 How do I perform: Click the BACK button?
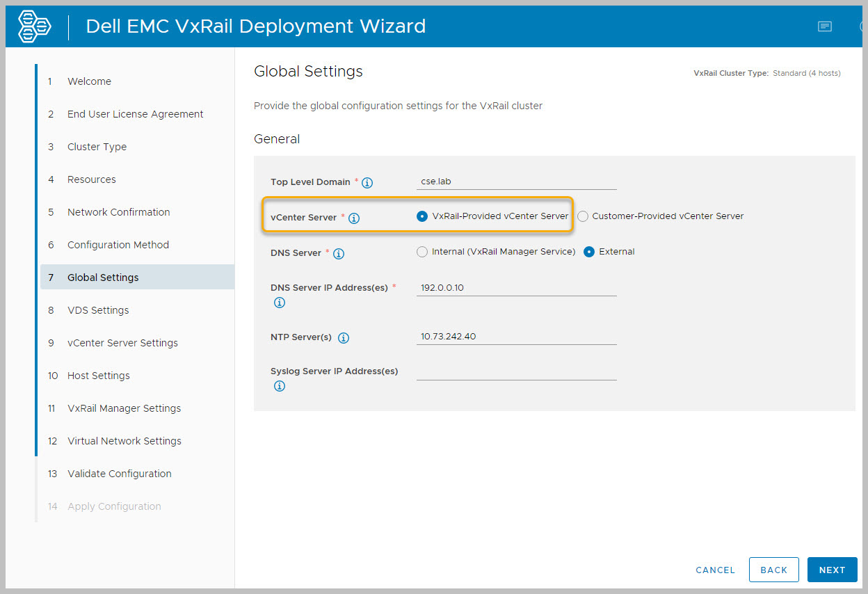(x=773, y=570)
